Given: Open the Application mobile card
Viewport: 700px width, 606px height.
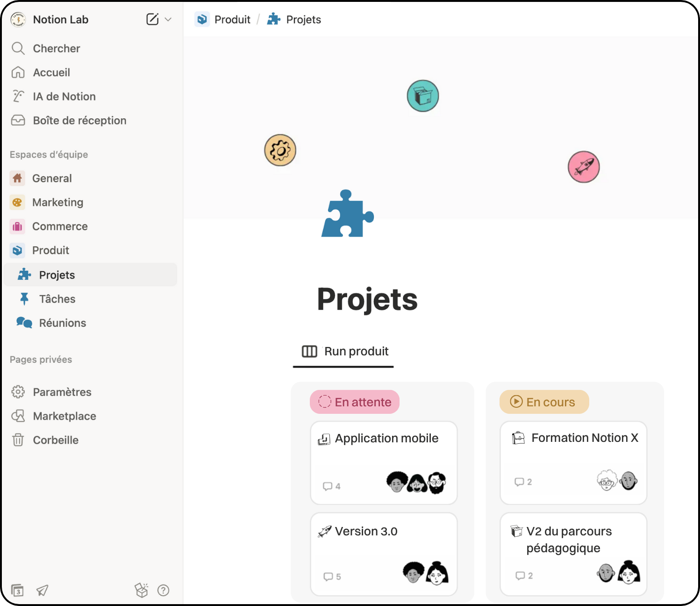Looking at the screenshot, I should (386, 439).
